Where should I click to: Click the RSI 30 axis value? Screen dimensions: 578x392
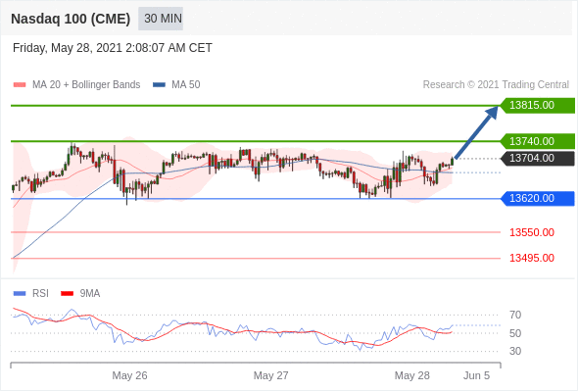pos(515,351)
